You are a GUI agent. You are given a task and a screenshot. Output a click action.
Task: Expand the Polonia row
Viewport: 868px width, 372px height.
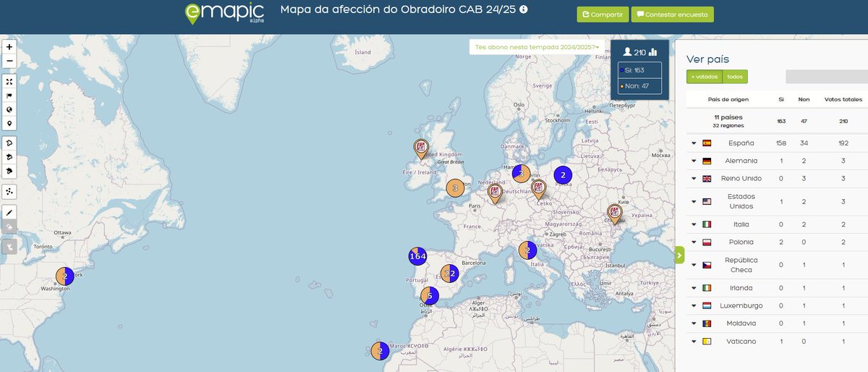[694, 242]
